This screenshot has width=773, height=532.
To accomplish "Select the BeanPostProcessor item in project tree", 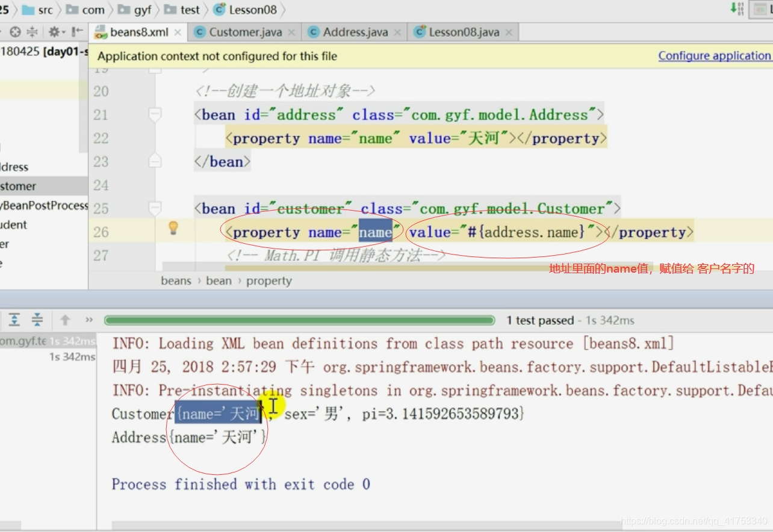I will click(44, 205).
